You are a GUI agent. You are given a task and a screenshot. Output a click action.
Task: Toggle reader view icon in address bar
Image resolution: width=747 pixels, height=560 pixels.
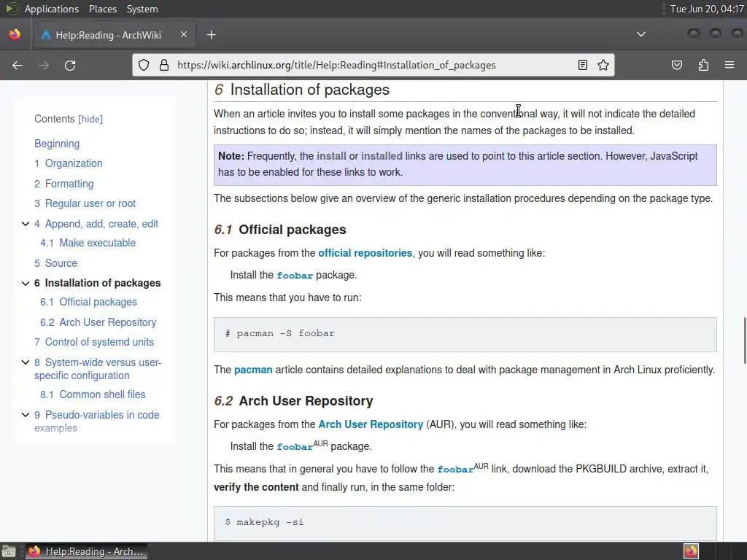(582, 65)
